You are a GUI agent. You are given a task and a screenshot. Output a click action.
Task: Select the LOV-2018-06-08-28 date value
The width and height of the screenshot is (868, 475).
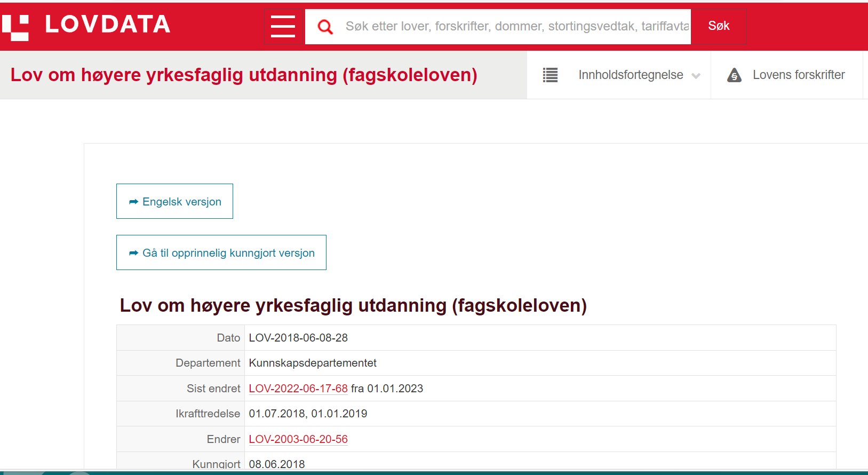point(298,338)
